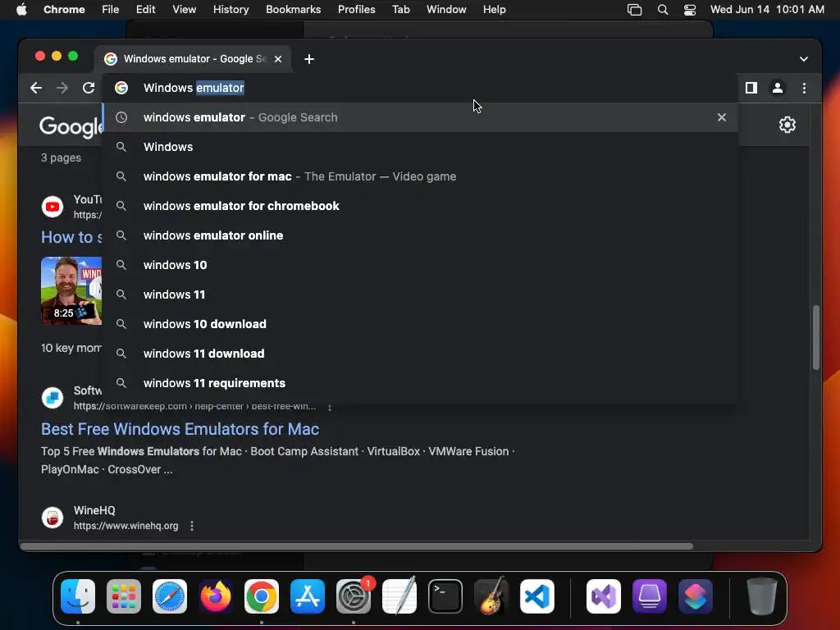Open Visual Studio Code from Dock
This screenshot has height=630, width=840.
tap(537, 596)
